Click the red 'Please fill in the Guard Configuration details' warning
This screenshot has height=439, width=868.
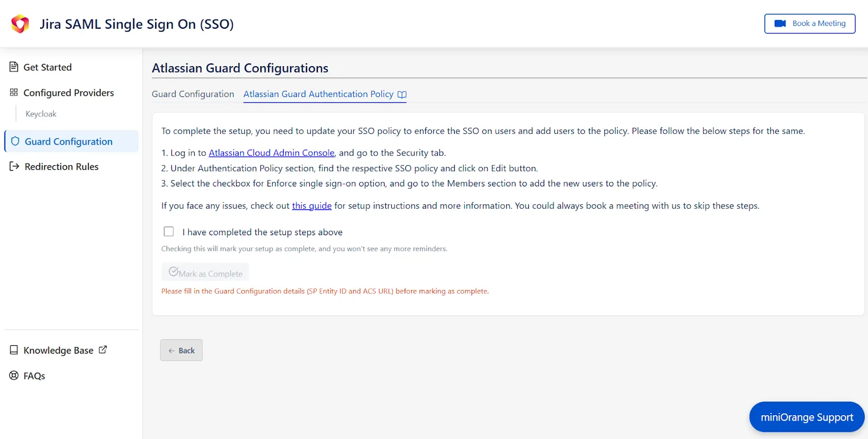coord(325,291)
